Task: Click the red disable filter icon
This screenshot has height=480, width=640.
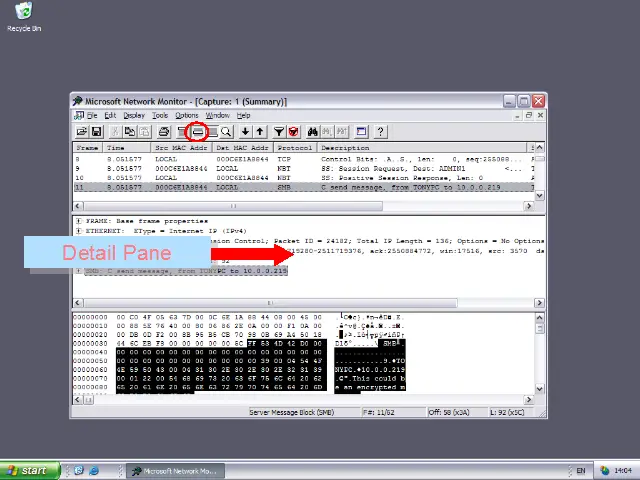Action: click(x=293, y=131)
